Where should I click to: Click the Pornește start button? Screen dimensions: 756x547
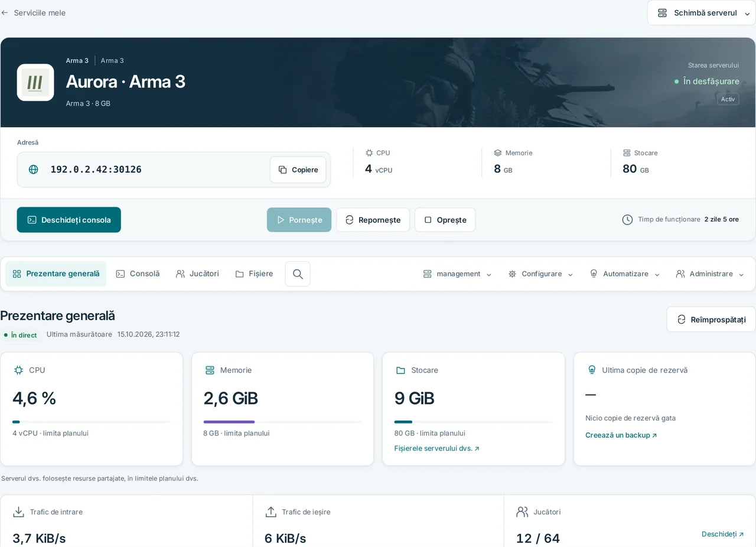point(299,220)
